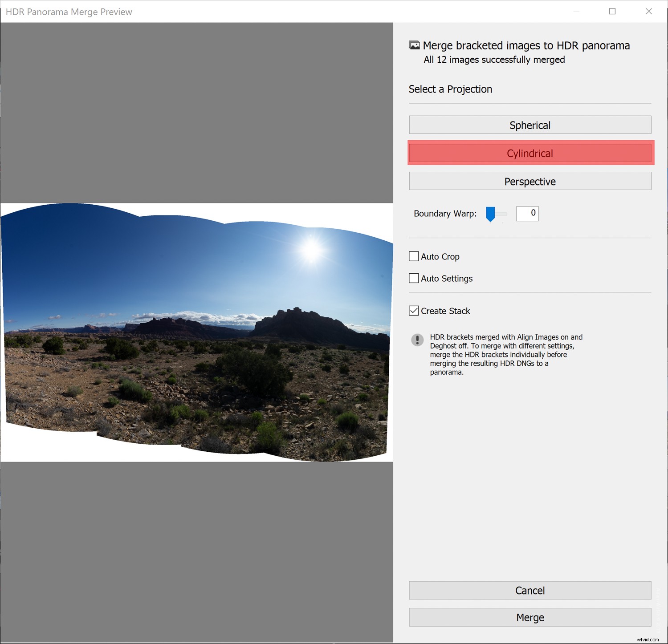Image resolution: width=668 pixels, height=644 pixels.
Task: Click the Boundary Warp label
Action: [x=444, y=214]
